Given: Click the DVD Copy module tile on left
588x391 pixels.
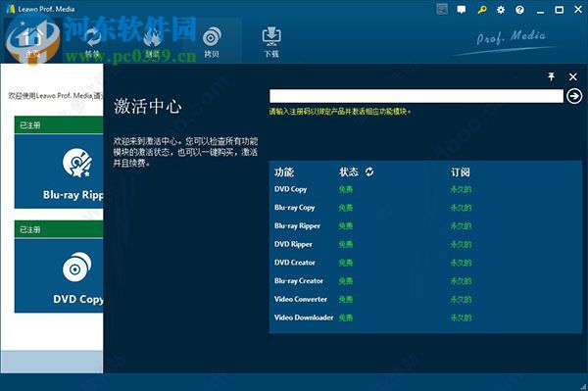Looking at the screenshot, I should click(x=59, y=276).
